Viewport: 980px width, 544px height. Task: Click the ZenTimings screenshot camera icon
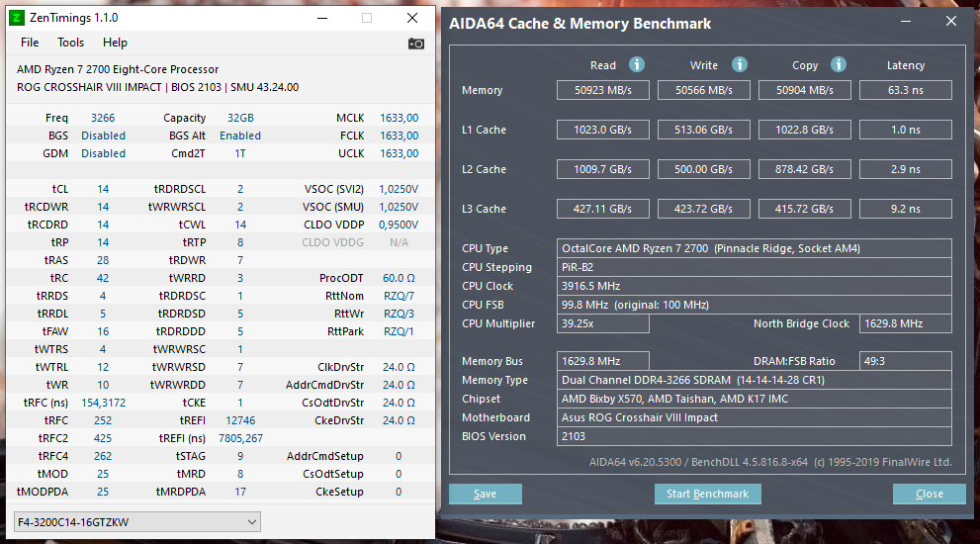pyautogui.click(x=416, y=44)
